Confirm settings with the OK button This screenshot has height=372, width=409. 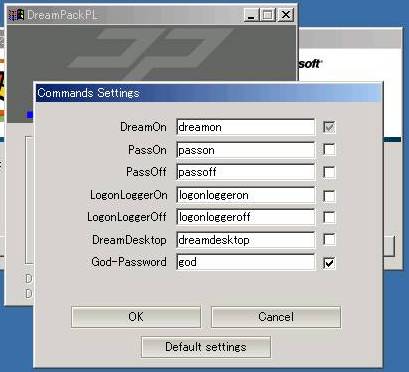click(x=136, y=317)
